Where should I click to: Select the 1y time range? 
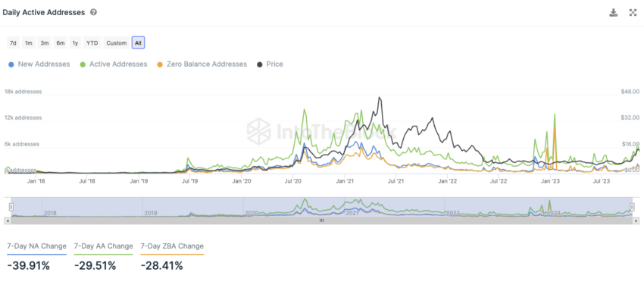click(75, 42)
